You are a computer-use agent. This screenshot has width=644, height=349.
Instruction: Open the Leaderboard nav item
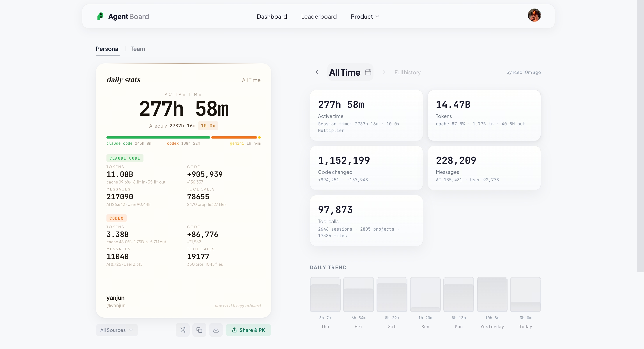pyautogui.click(x=319, y=16)
